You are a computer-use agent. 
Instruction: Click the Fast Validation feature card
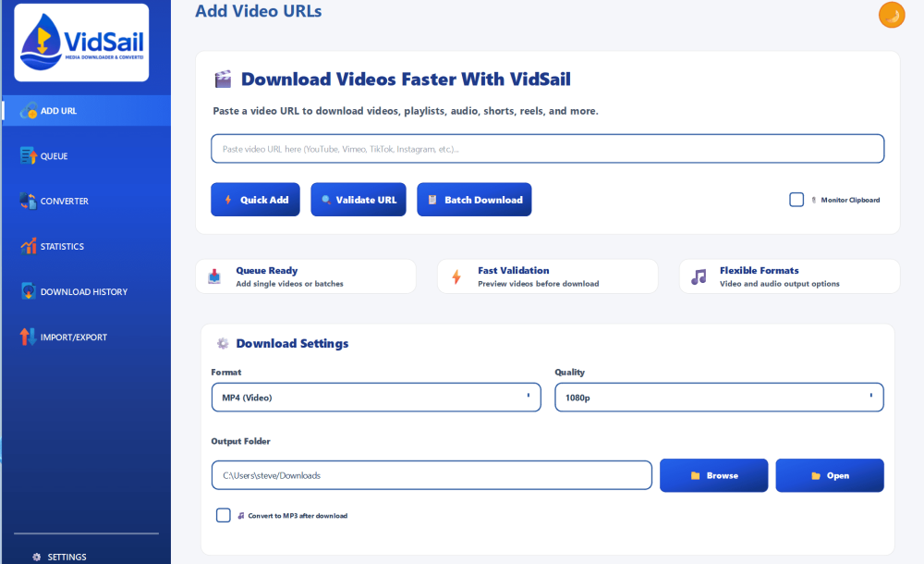pos(547,276)
